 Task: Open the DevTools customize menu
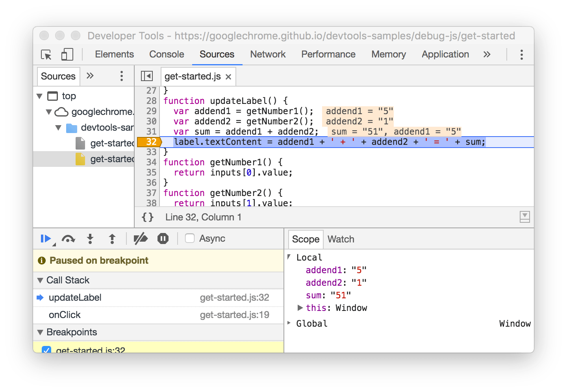click(x=521, y=54)
